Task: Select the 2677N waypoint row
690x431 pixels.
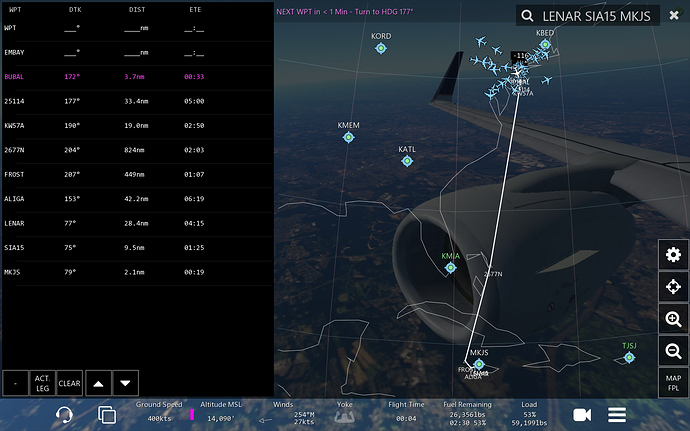Action: [x=137, y=150]
